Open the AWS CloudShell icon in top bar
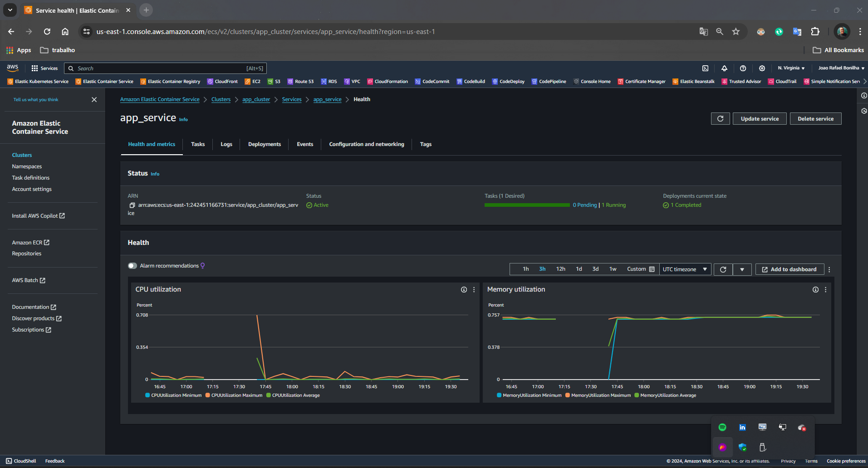The width and height of the screenshot is (868, 468). [x=705, y=68]
